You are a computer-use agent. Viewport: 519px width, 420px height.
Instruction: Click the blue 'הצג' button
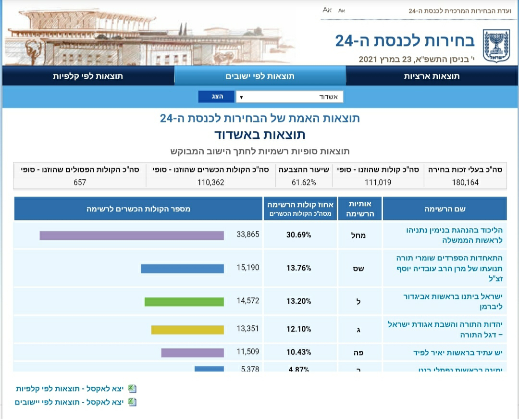[216, 97]
